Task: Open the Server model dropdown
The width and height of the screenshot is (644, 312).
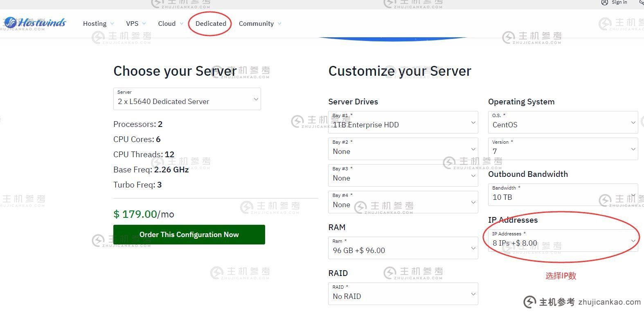Action: [187, 99]
